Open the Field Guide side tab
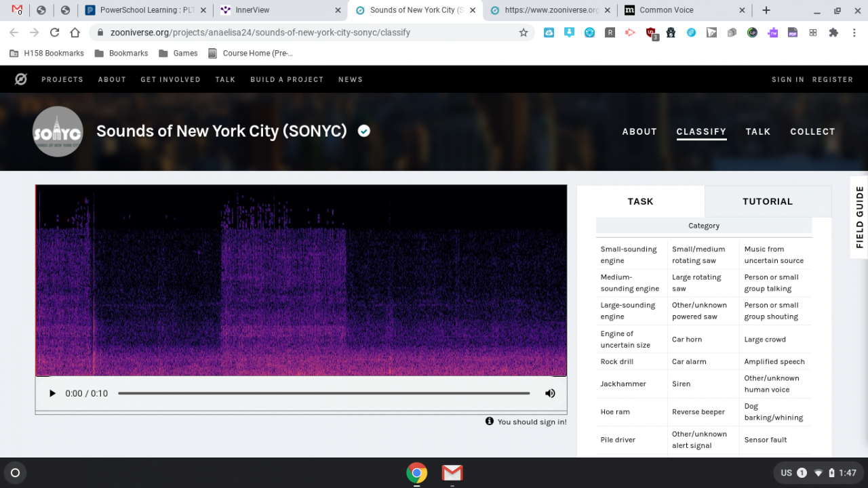Image resolution: width=868 pixels, height=488 pixels. tap(859, 218)
